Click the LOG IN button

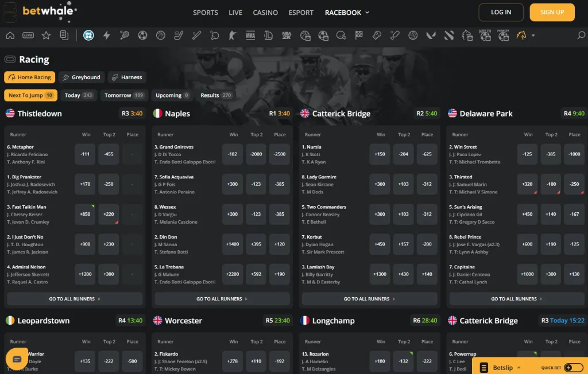501,13
